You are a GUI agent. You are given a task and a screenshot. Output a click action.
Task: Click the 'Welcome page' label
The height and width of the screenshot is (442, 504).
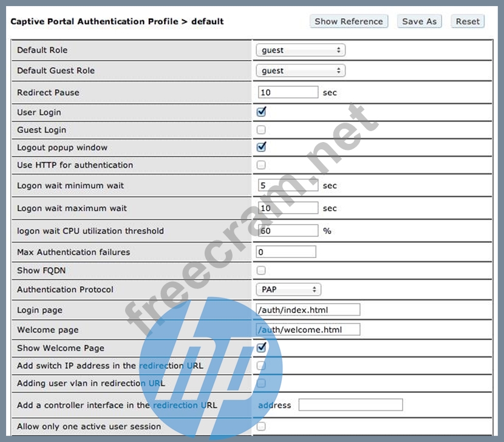[48, 330]
